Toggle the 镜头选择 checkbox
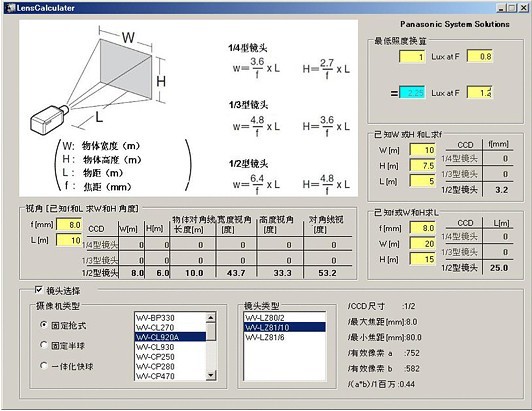This screenshot has width=532, height=411. [x=39, y=290]
